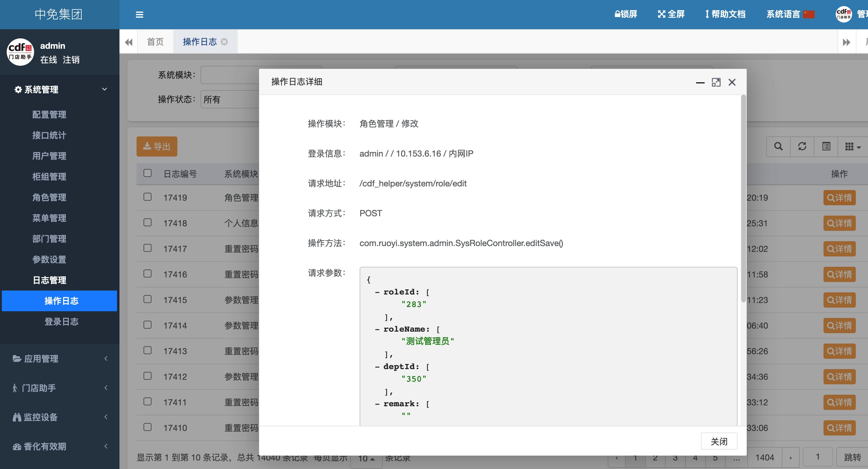Tick checkbox for log row 17419

147,197
